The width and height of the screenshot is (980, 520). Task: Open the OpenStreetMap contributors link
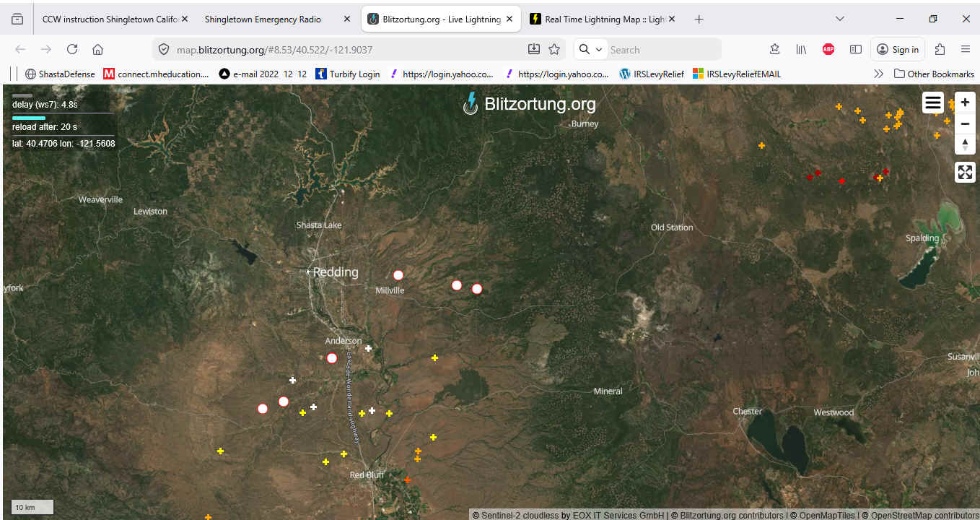(x=923, y=515)
